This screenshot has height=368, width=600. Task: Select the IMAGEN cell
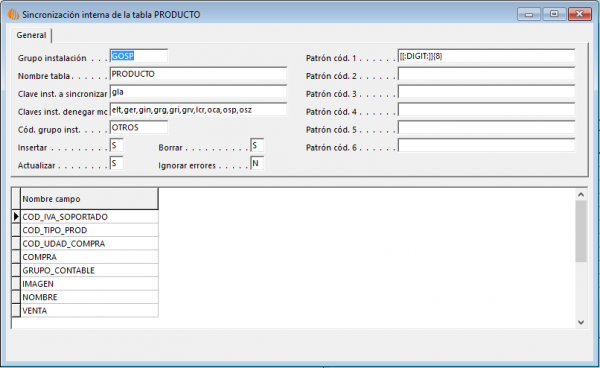[x=89, y=284]
